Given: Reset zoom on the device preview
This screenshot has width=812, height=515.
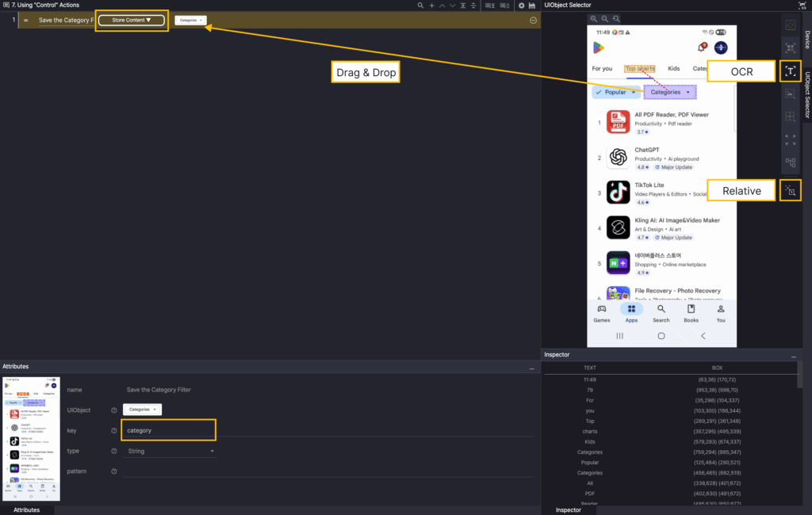Looking at the screenshot, I should point(616,17).
